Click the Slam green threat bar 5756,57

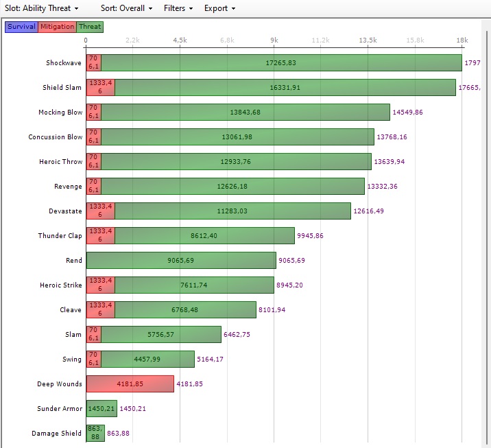click(x=161, y=335)
